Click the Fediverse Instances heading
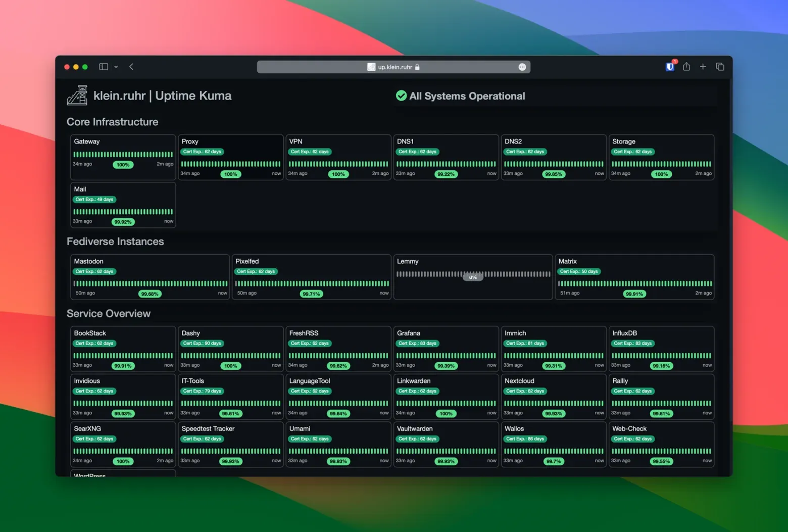The height and width of the screenshot is (532, 788). click(115, 241)
